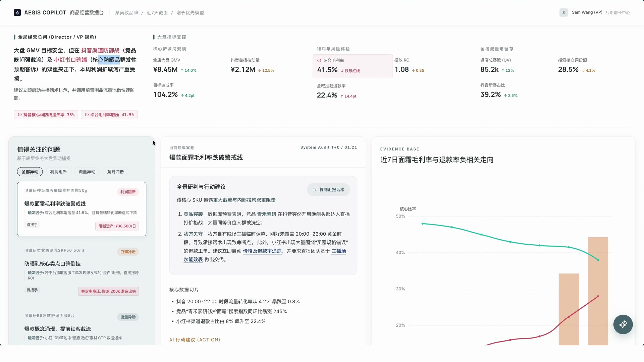The width and height of the screenshot is (644, 362).
Task: Click the warning icon on the 综合毛利率 card
Action: [x=318, y=60]
